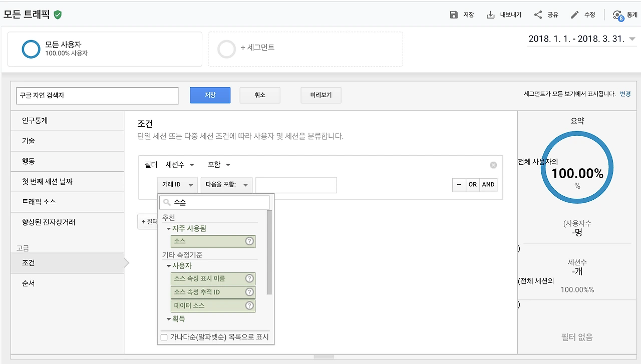Select the 트래픽 소스 tab
Viewport: 641px width, 364px height.
click(67, 202)
